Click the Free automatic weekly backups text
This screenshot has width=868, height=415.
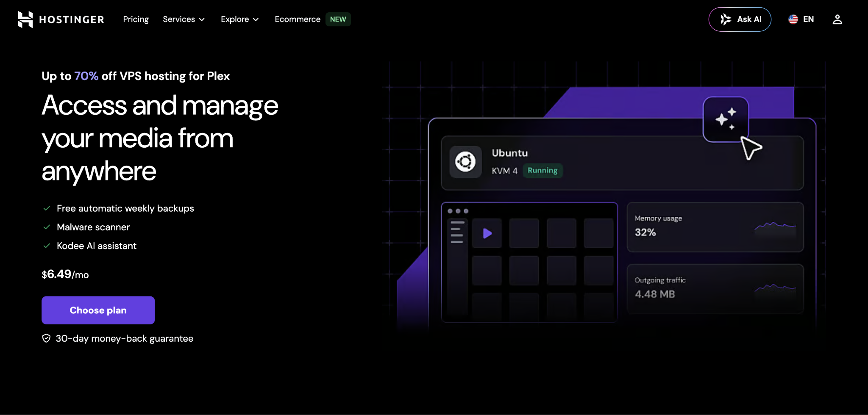[125, 208]
